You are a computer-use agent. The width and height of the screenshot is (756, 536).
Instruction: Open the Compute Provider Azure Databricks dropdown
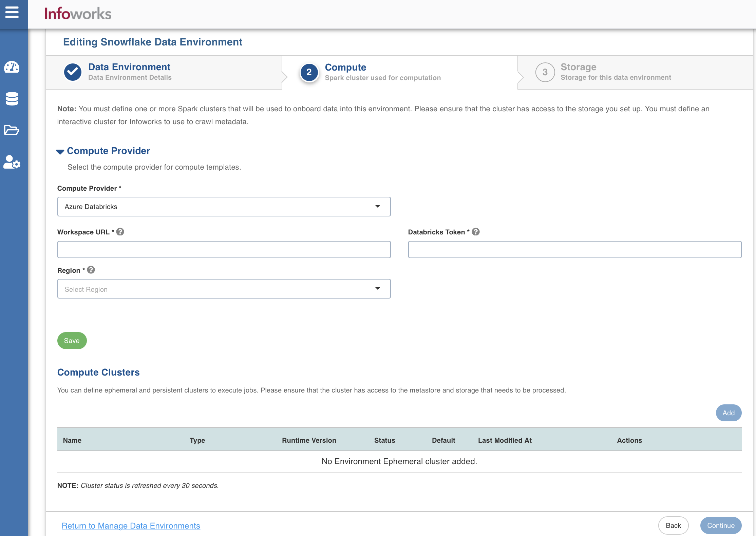point(224,207)
